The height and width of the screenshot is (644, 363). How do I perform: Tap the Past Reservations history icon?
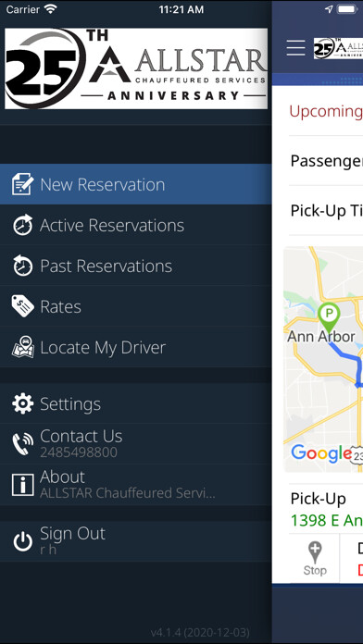[23, 266]
